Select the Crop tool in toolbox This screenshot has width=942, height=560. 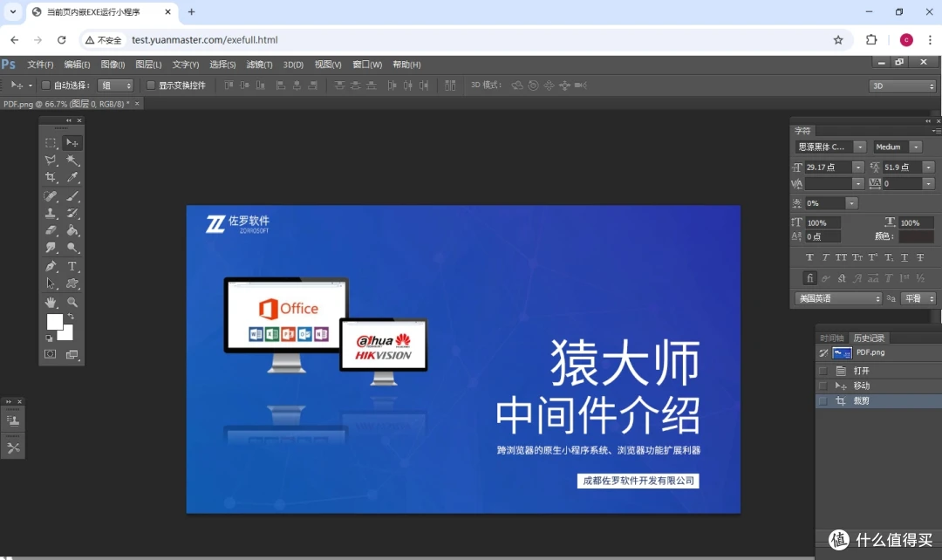[x=51, y=177]
